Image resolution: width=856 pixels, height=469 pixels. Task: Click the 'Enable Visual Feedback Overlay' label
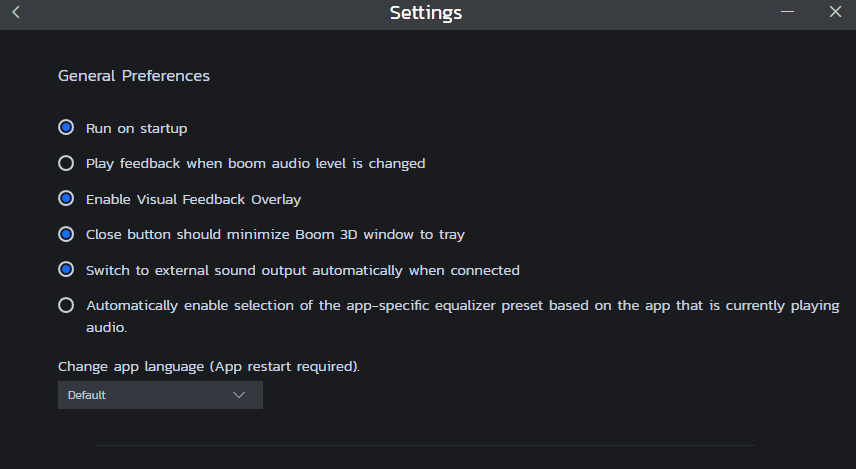click(193, 199)
